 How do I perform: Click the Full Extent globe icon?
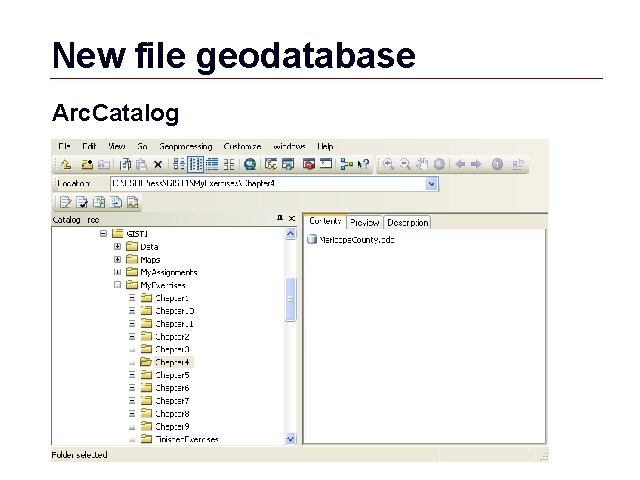click(439, 164)
